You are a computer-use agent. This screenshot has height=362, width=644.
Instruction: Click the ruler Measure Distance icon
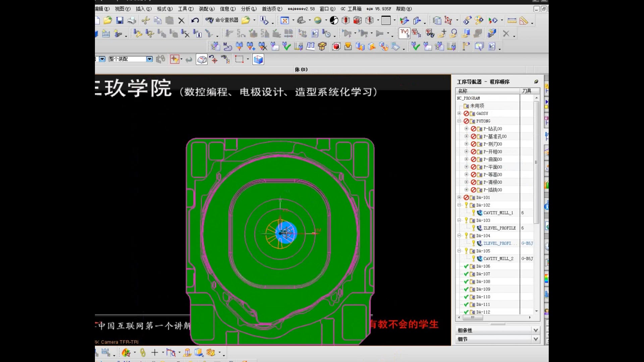tap(512, 20)
